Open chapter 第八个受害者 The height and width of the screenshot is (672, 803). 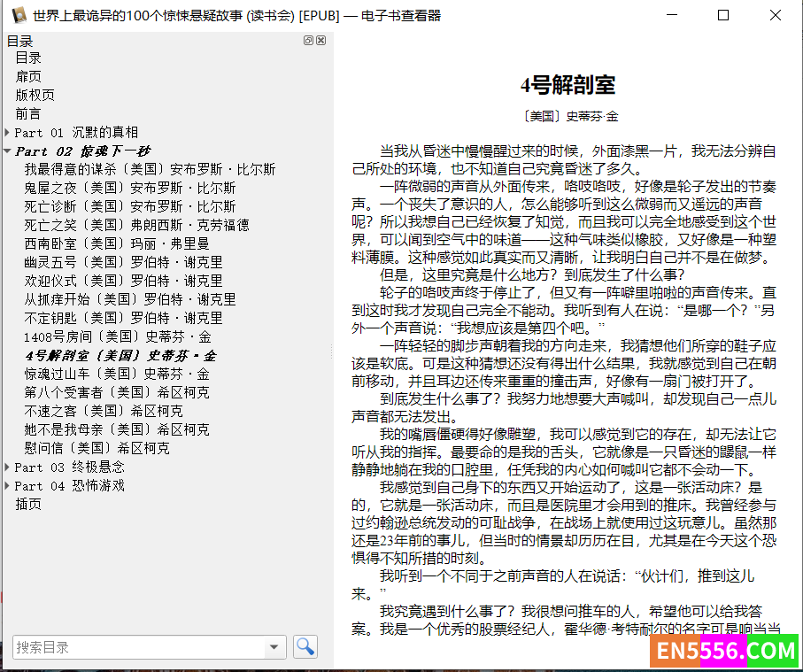point(116,392)
